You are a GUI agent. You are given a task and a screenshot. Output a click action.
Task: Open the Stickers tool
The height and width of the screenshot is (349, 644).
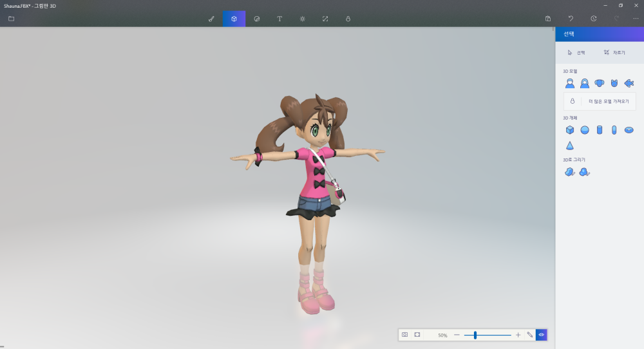tap(257, 19)
